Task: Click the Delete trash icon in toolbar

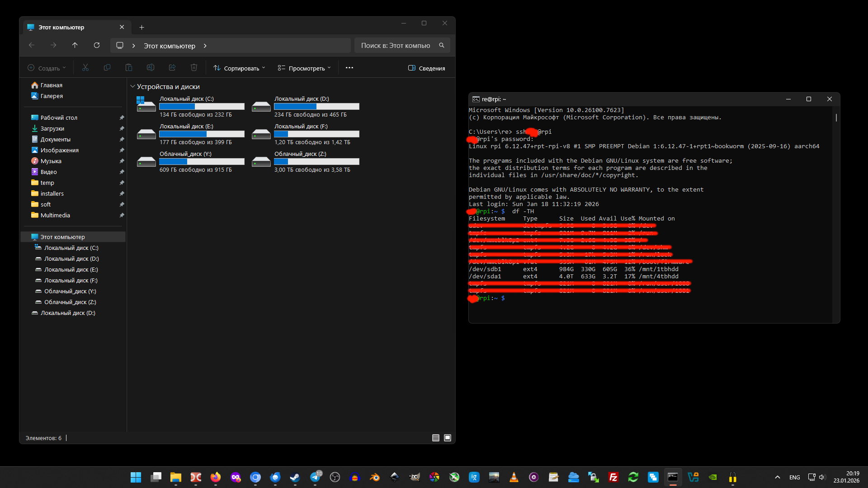Action: coord(194,68)
